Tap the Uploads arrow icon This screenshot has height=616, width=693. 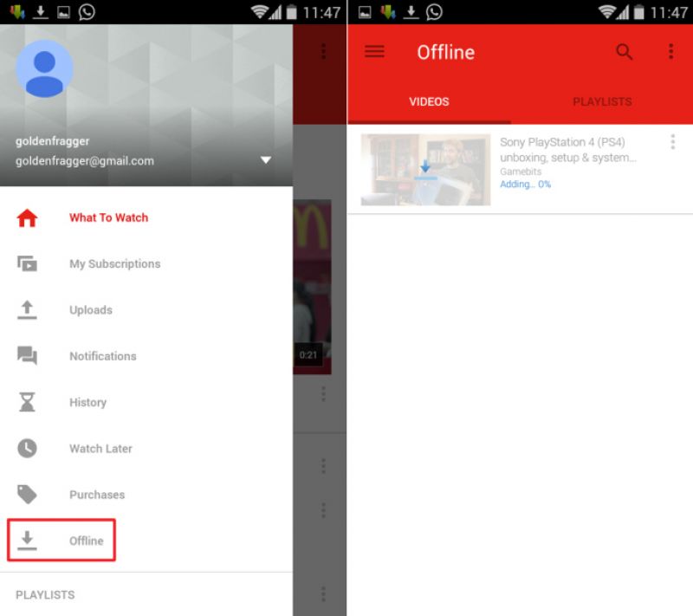[28, 310]
